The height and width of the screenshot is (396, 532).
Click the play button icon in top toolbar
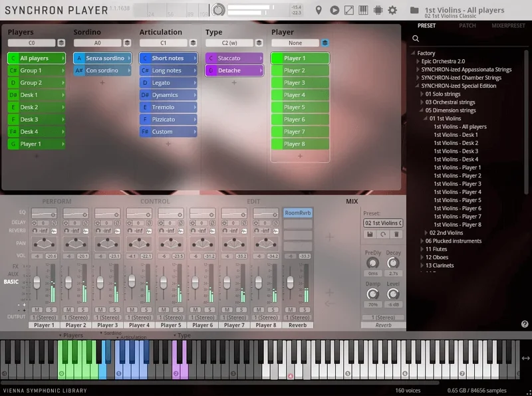[x=334, y=10]
